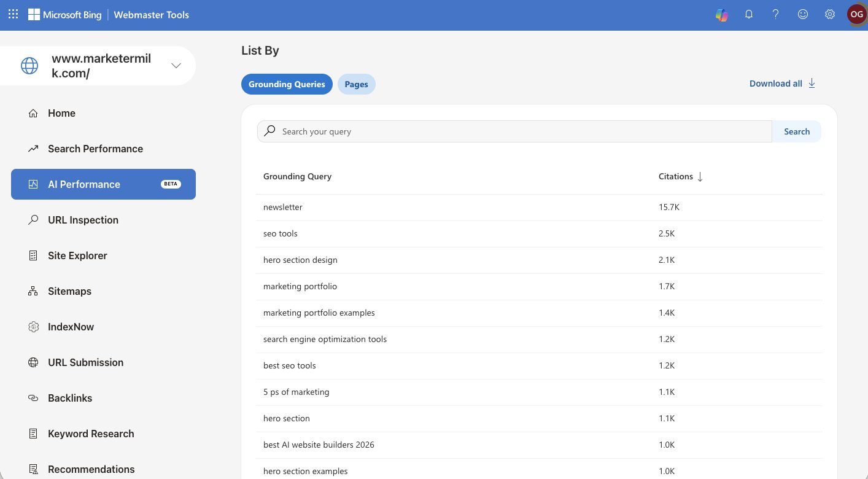The height and width of the screenshot is (479, 868).
Task: Open the newsletter grounding query row
Action: 283,207
